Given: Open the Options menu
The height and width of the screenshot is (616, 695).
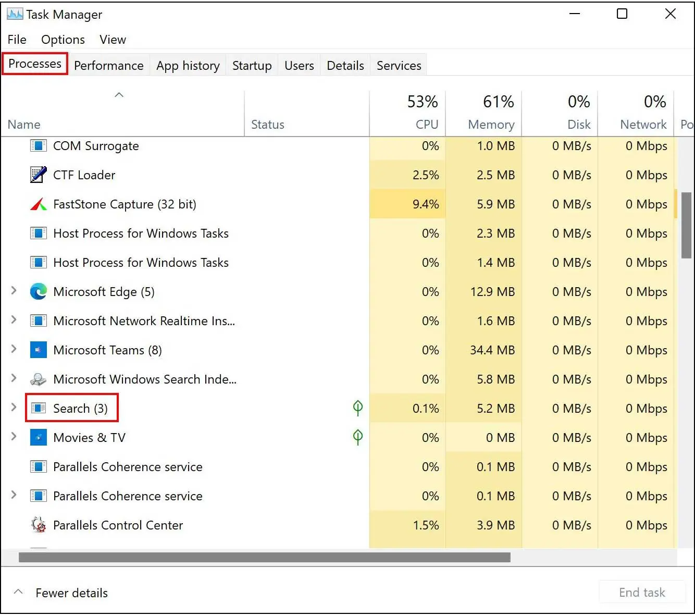Looking at the screenshot, I should click(x=63, y=40).
